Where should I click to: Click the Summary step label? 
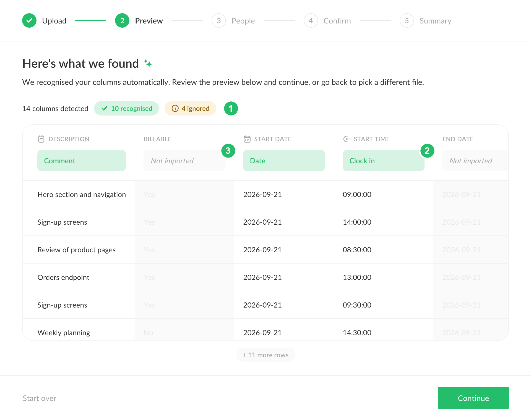point(435,21)
